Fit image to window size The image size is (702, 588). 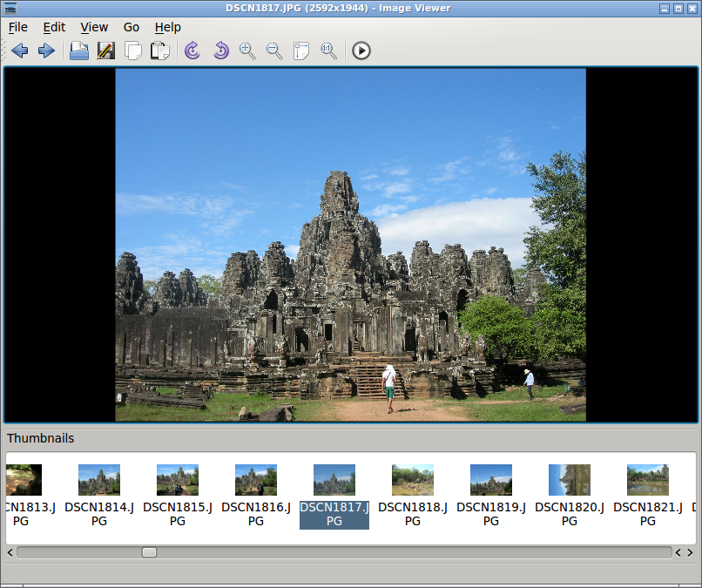pos(301,51)
